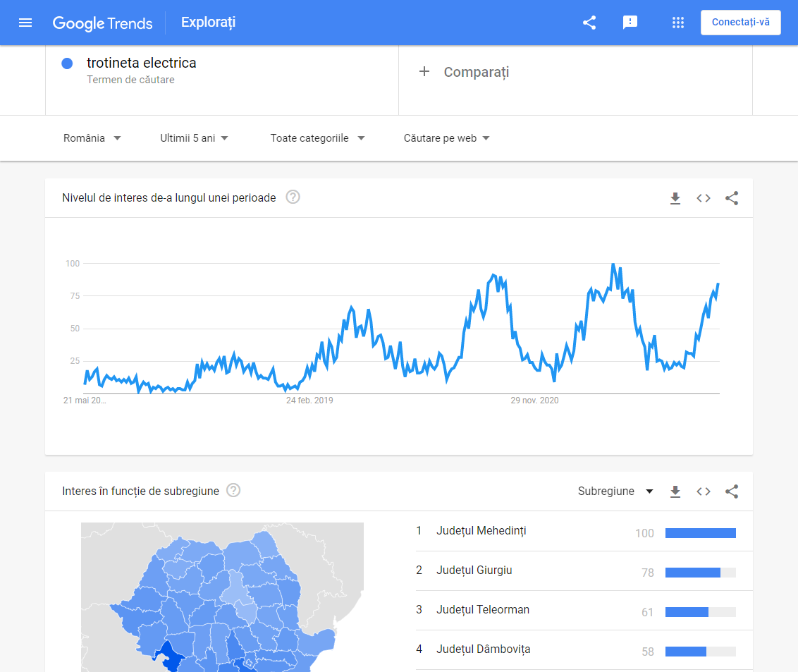Viewport: 798px width, 672px height.
Task: Select Județul Mehedinți in the ranking
Action: (481, 530)
